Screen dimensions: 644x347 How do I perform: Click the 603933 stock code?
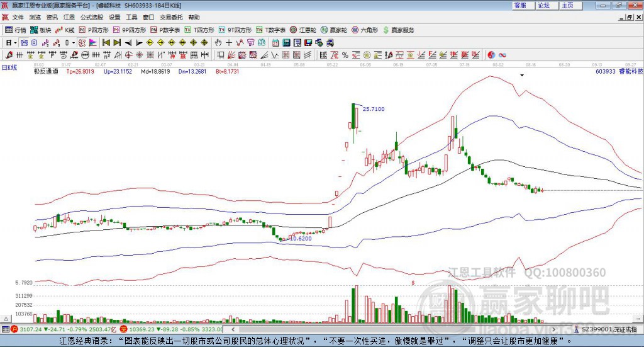[606, 72]
